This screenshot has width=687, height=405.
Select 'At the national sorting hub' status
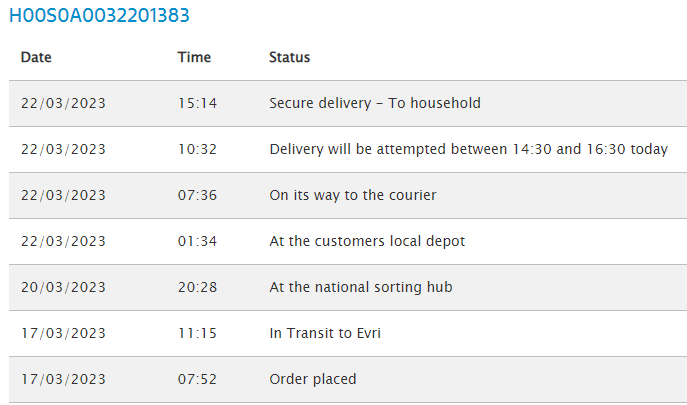point(361,287)
